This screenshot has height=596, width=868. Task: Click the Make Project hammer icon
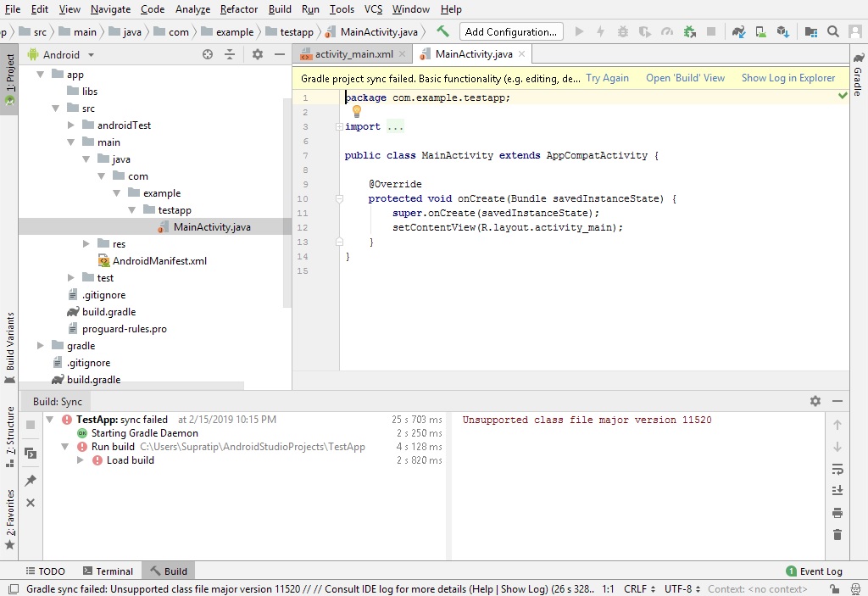point(442,31)
